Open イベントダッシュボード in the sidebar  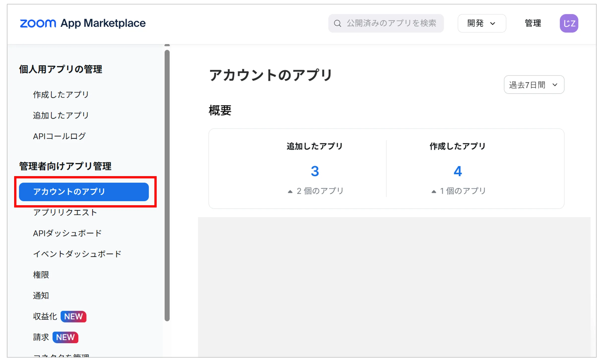coord(77,254)
